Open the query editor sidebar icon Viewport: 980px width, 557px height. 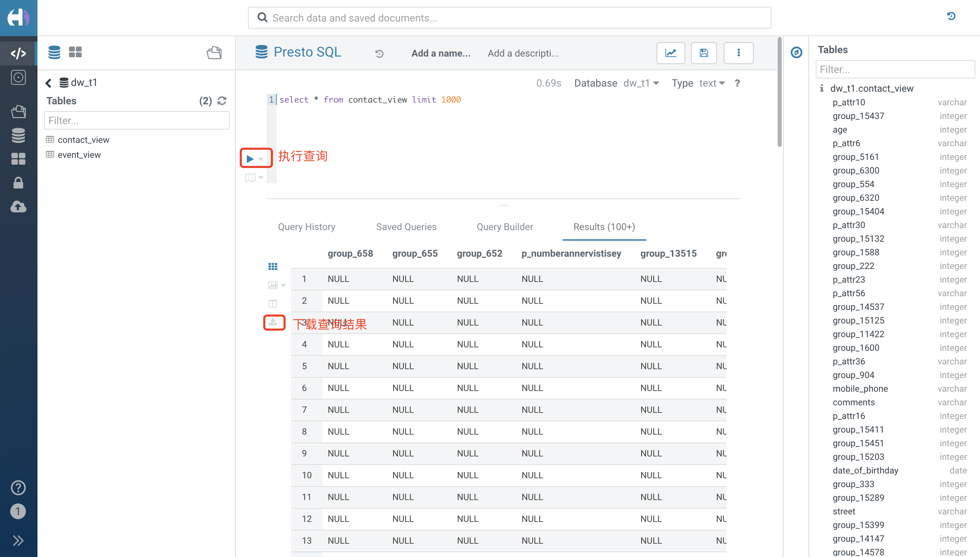pos(18,53)
